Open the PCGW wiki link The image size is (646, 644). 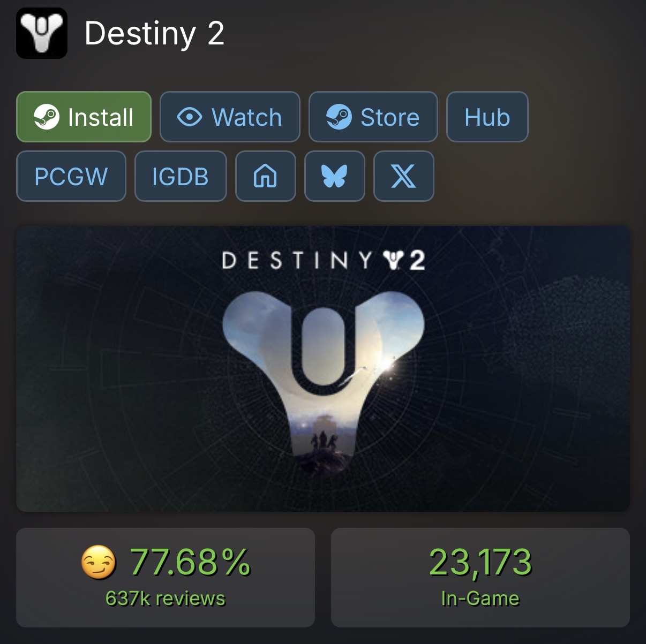pyautogui.click(x=71, y=176)
